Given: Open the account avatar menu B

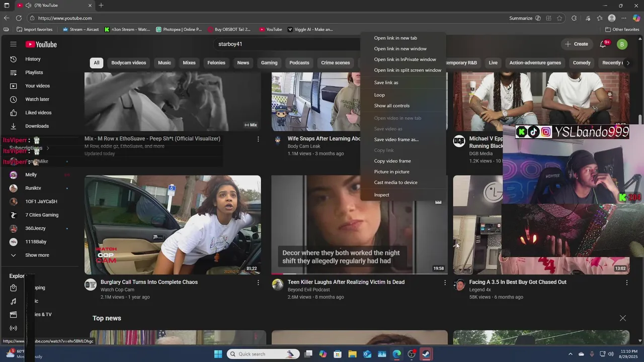Looking at the screenshot, I should pos(622,44).
